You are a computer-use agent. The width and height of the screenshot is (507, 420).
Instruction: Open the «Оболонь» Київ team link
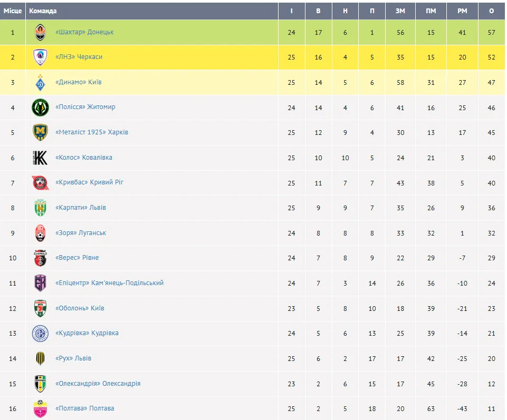coord(80,308)
